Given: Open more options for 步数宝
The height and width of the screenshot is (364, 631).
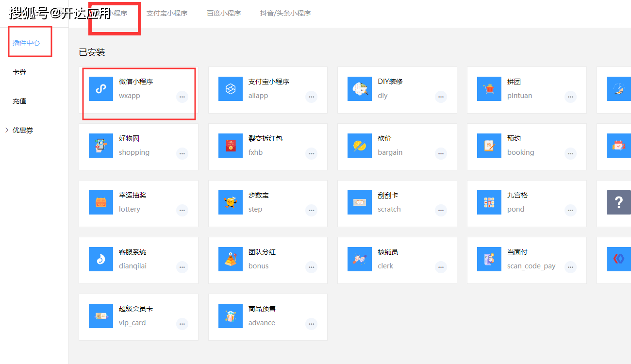Looking at the screenshot, I should 312,210.
